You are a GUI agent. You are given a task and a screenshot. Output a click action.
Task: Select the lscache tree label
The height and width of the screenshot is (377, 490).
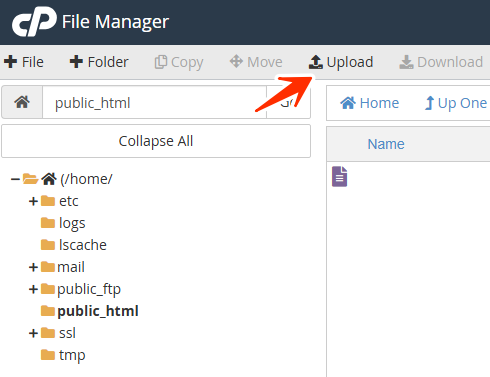[x=83, y=245]
